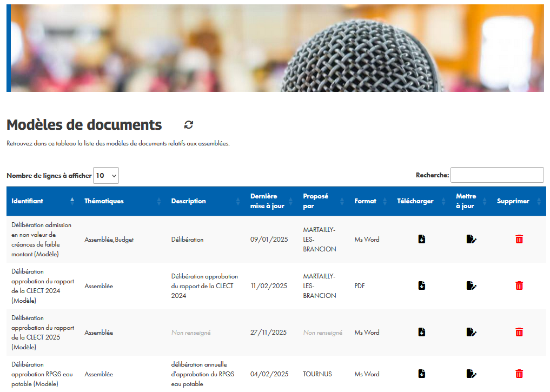
Task: Click the date 04/02/2025
Action: click(x=269, y=374)
